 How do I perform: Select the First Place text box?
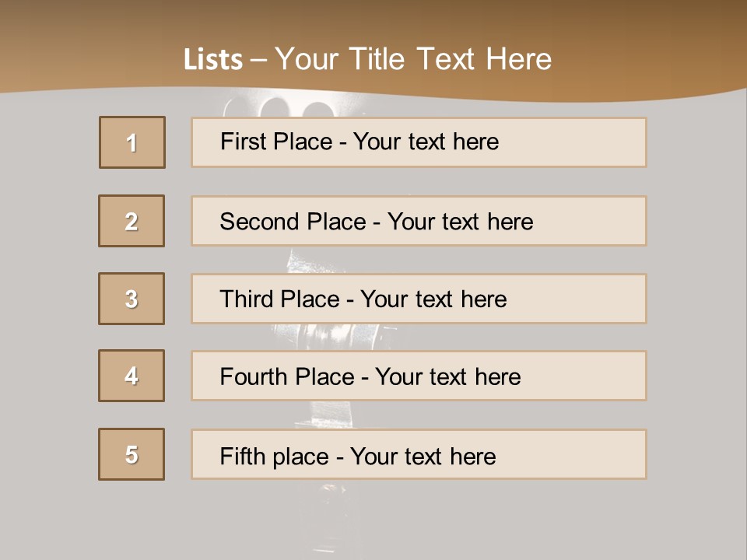419,142
